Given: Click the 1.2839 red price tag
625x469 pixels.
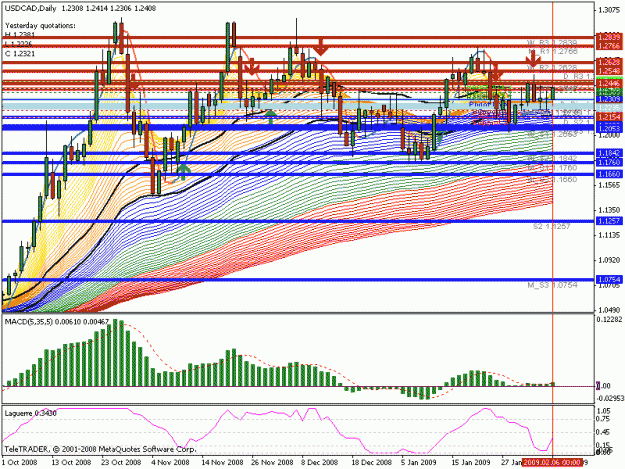Looking at the screenshot, I should point(609,37).
